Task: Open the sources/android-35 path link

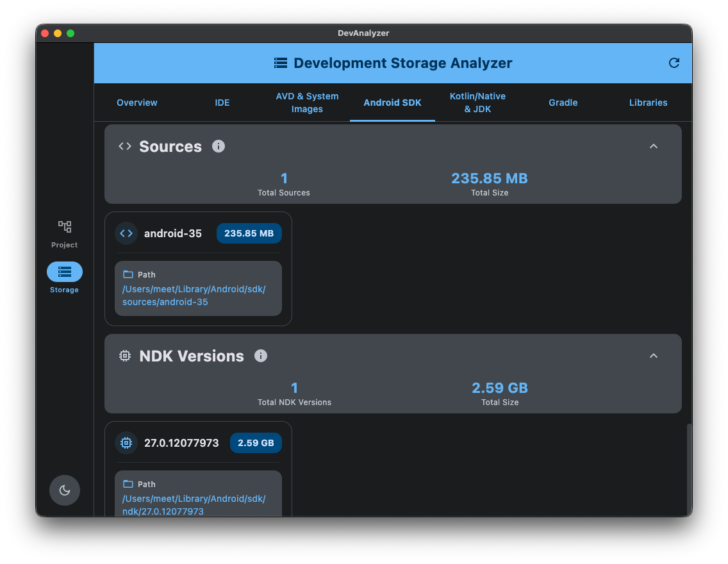Action: [194, 295]
